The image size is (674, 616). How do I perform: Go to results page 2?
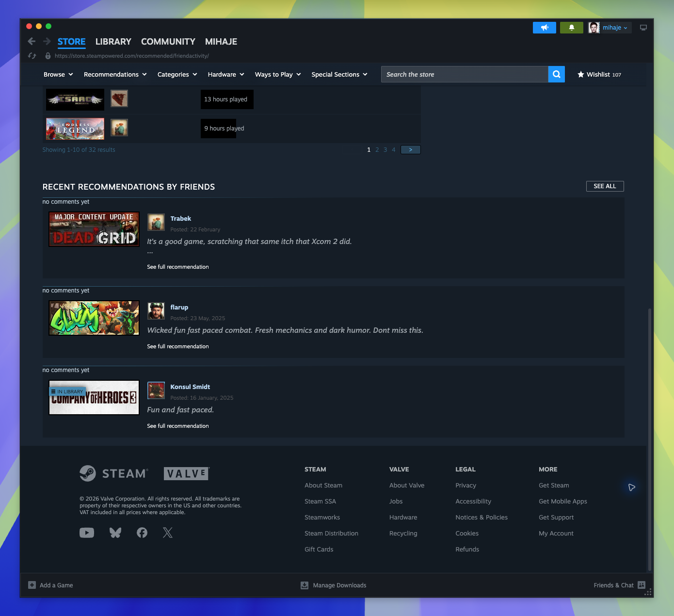pos(377,149)
